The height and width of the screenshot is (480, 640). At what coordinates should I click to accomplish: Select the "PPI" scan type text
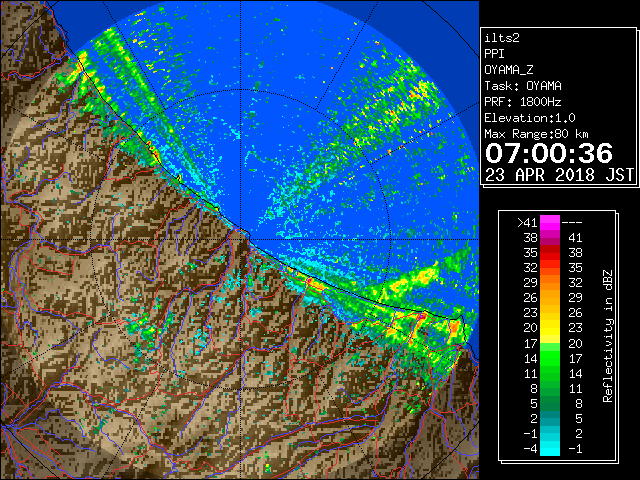pyautogui.click(x=494, y=54)
